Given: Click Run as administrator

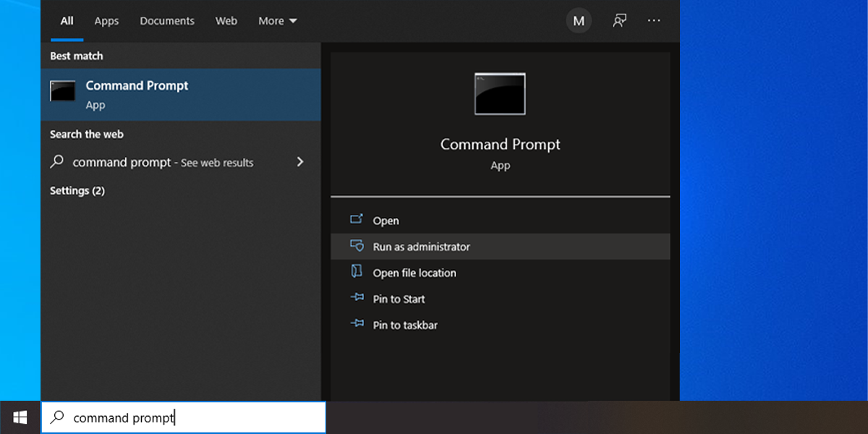Looking at the screenshot, I should click(420, 246).
